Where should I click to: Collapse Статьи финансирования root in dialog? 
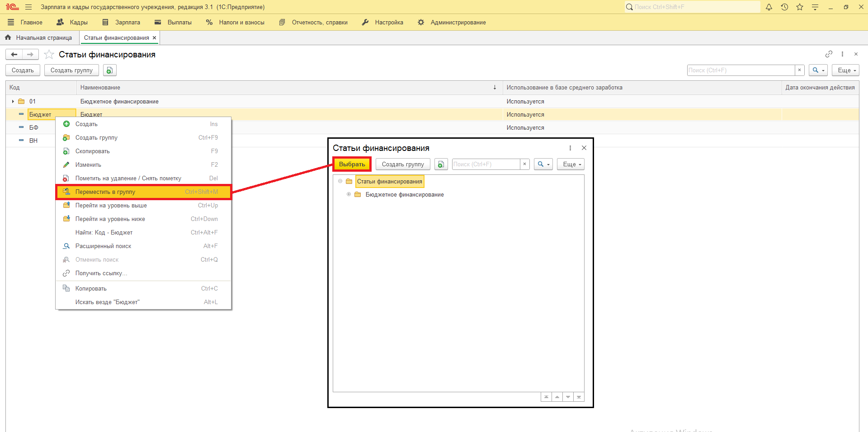pyautogui.click(x=340, y=181)
